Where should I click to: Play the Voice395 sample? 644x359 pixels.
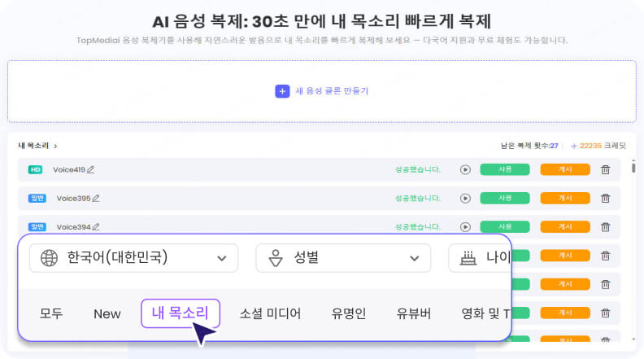465,198
